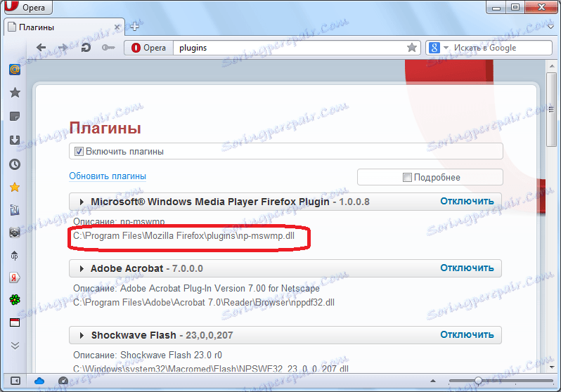561x392 pixels.
Task: Open the tab list dropdown arrow
Action: pyautogui.click(x=550, y=27)
